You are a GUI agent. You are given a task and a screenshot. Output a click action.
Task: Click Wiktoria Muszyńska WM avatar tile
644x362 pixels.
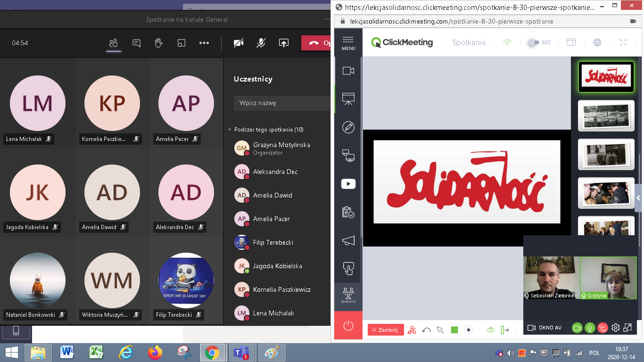coord(112,280)
